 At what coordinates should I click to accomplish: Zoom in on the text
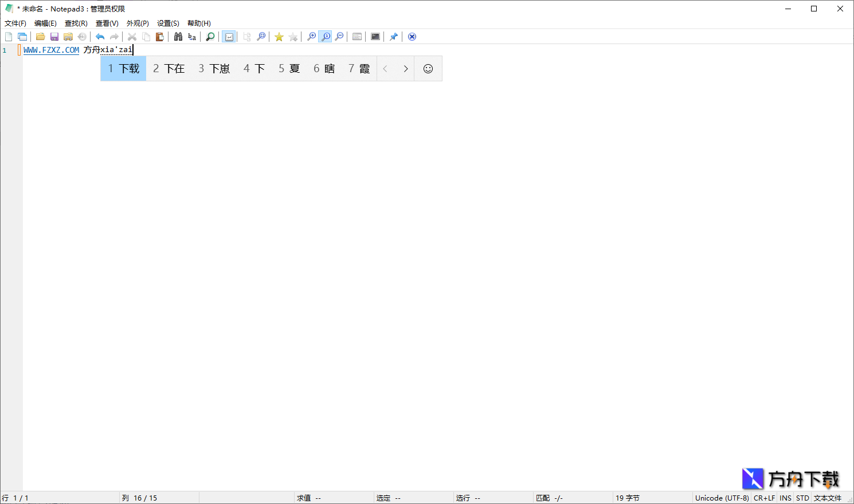[311, 36]
